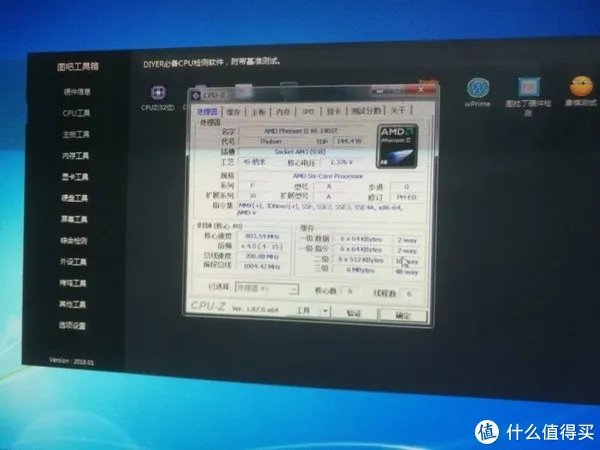Screen dimensions: 600x450
Task: Switch to the 主板 tab in CPU-Z
Action: pos(258,112)
